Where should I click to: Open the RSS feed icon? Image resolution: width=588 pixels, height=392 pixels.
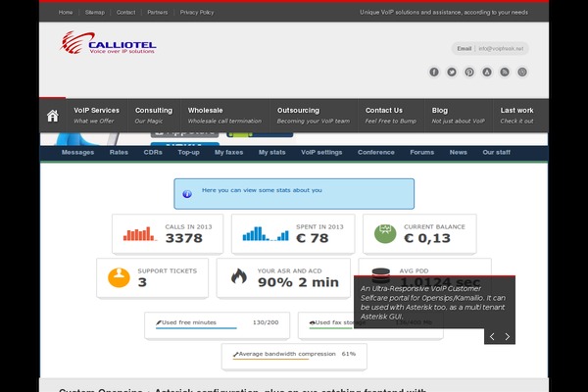(x=505, y=72)
